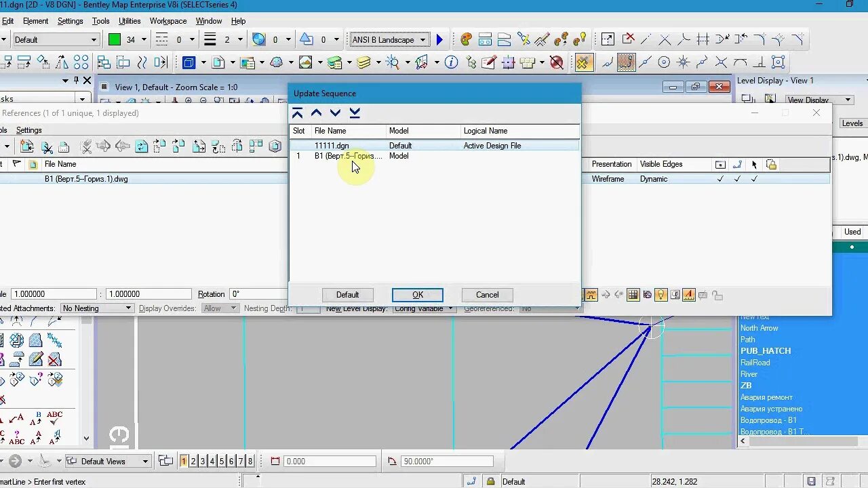Open the Utilities menu
Viewport: 868px width, 488px height.
pyautogui.click(x=130, y=21)
